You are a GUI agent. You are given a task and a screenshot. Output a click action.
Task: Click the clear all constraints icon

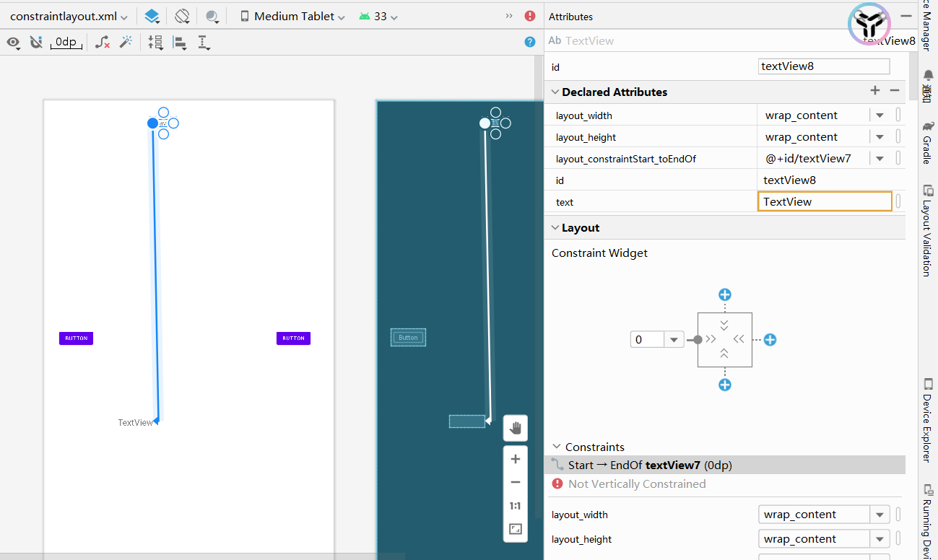[103, 43]
